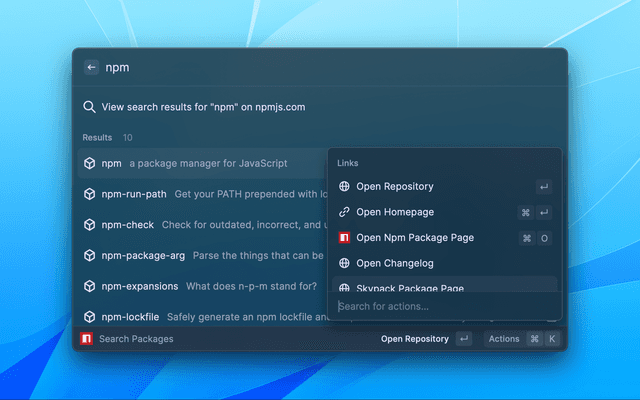Viewport: 640px width, 400px height.
Task: Click the chain link icon beside Open Homepage
Action: tap(344, 212)
